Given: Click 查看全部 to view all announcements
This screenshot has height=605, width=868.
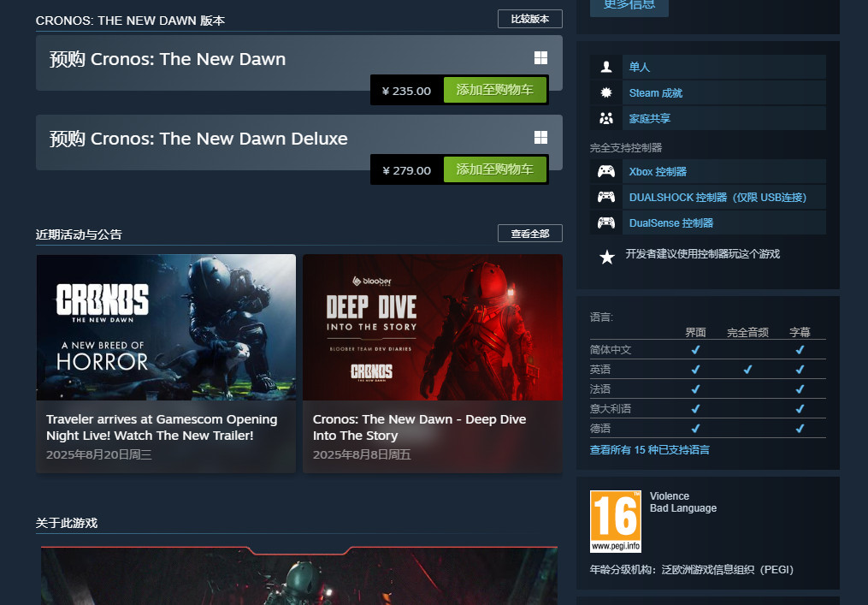Looking at the screenshot, I should [x=529, y=234].
